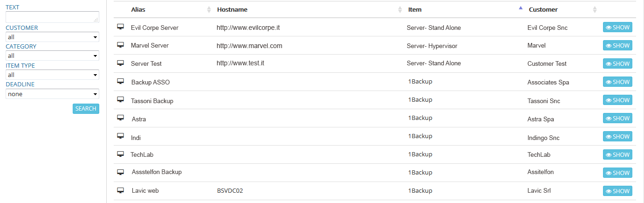Viewport: 644px width, 203px height.
Task: Focus the Text search input field
Action: point(52,17)
